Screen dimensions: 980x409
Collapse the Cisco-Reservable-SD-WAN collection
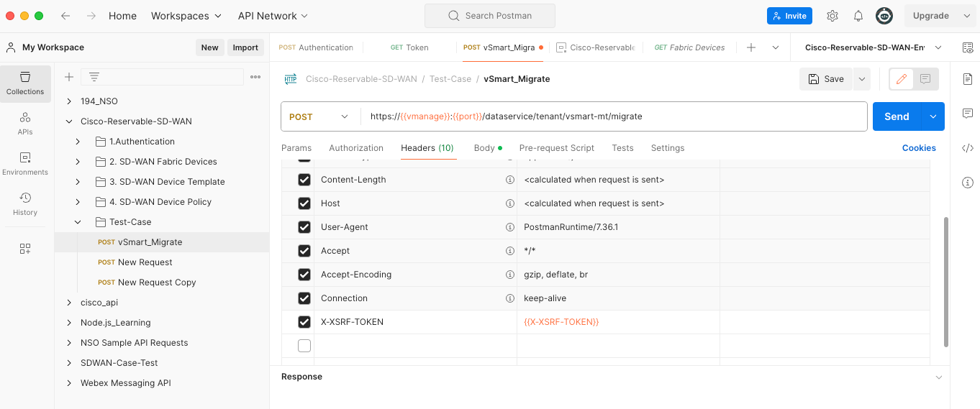69,121
